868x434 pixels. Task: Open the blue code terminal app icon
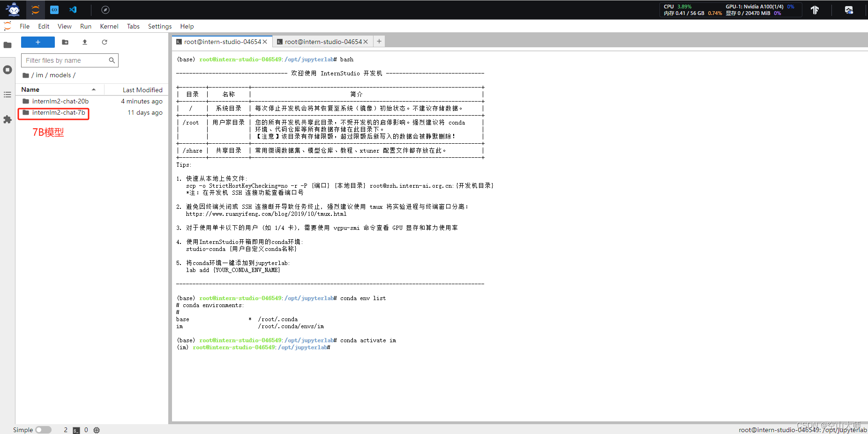(54, 10)
